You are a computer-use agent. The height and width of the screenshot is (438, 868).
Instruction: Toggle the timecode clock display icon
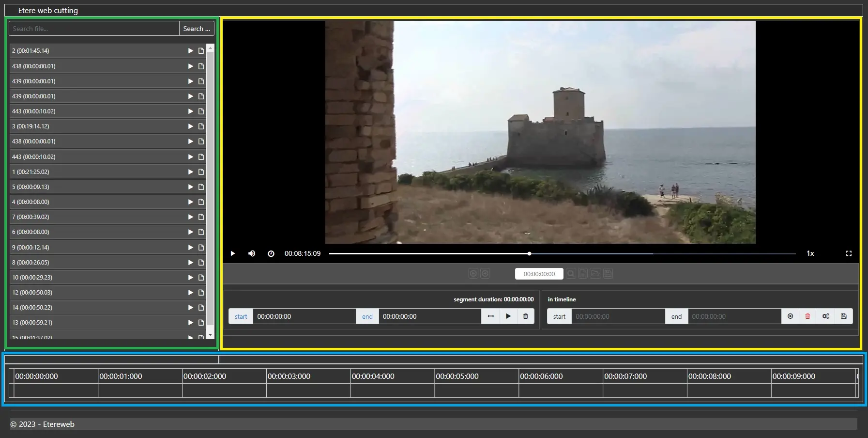271,253
